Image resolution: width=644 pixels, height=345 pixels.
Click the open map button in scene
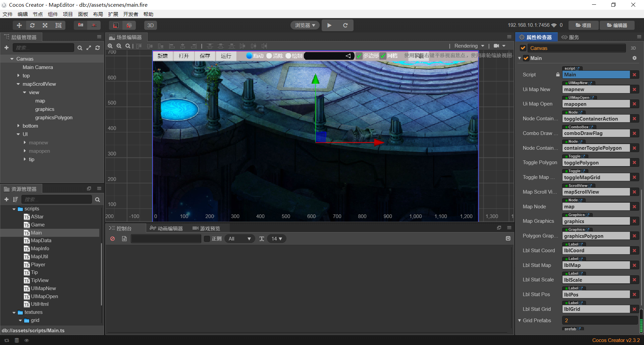pyautogui.click(x=184, y=56)
